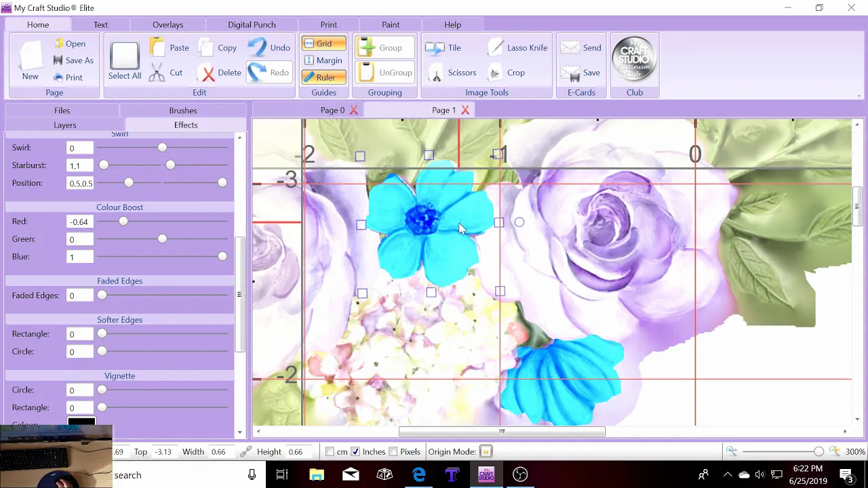Screen dimensions: 868x488
Task: Close the Page 0 tab
Action: pyautogui.click(x=354, y=110)
